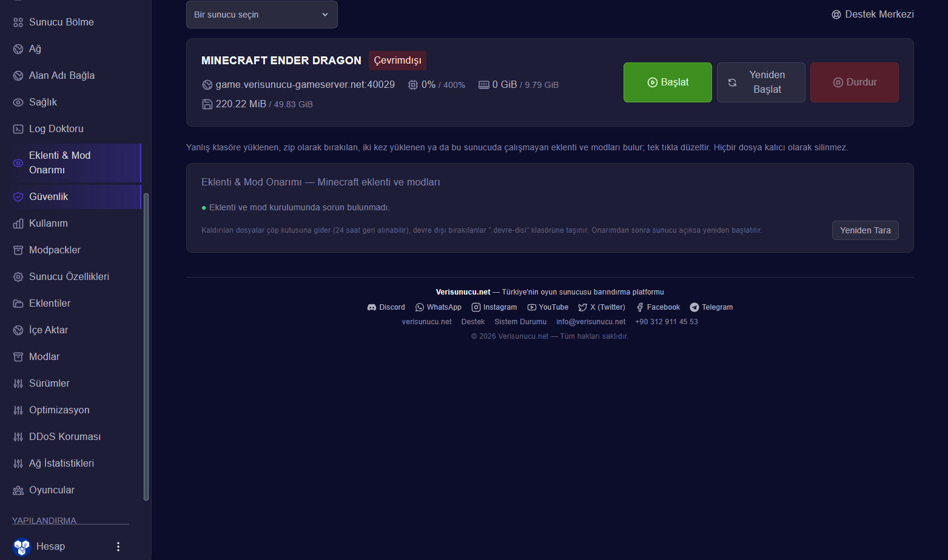
Task: Stop the server with Durdur button
Action: (x=855, y=82)
